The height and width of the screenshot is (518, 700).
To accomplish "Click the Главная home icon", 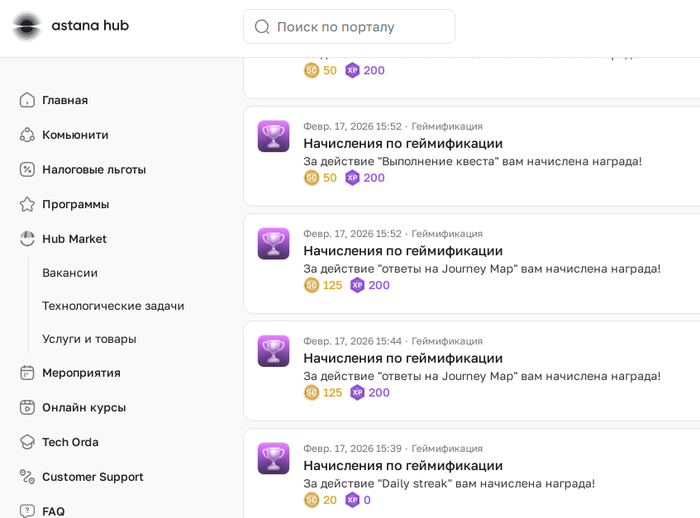I will pos(27,100).
